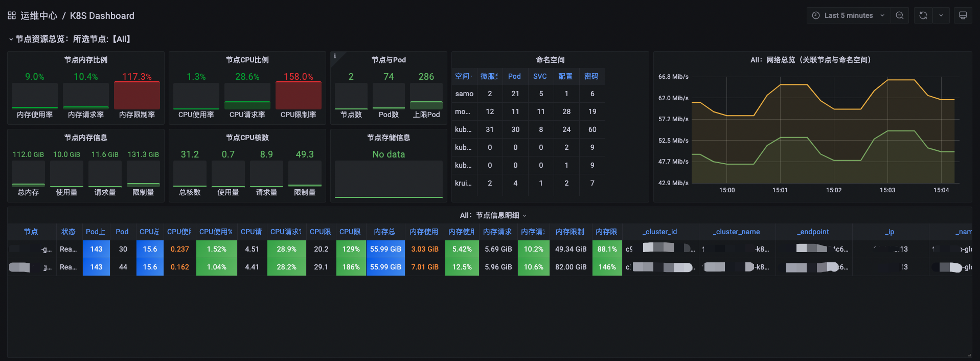Viewport: 980px width, 361px height.
Task: Open the dashboard grid icon
Action: tap(12, 15)
